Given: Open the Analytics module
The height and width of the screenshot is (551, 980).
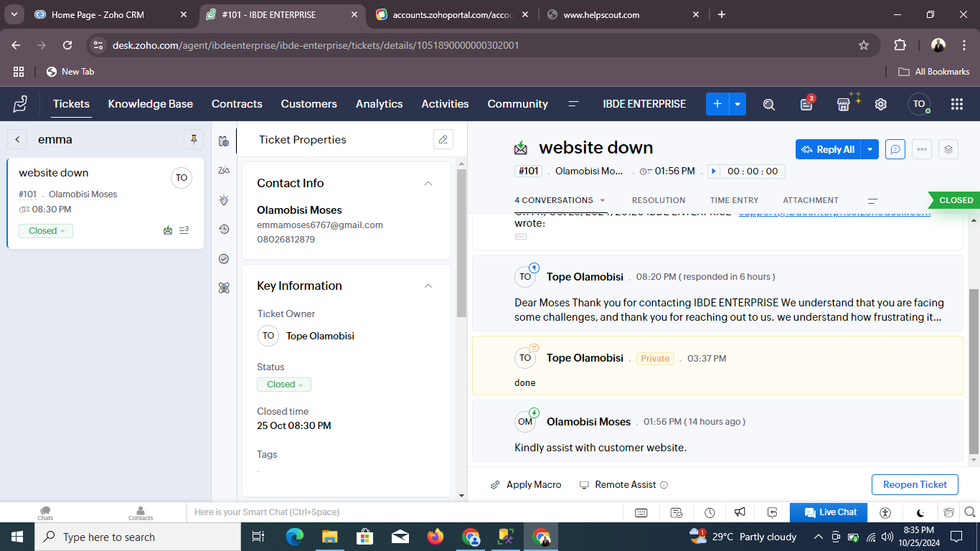Looking at the screenshot, I should point(380,104).
